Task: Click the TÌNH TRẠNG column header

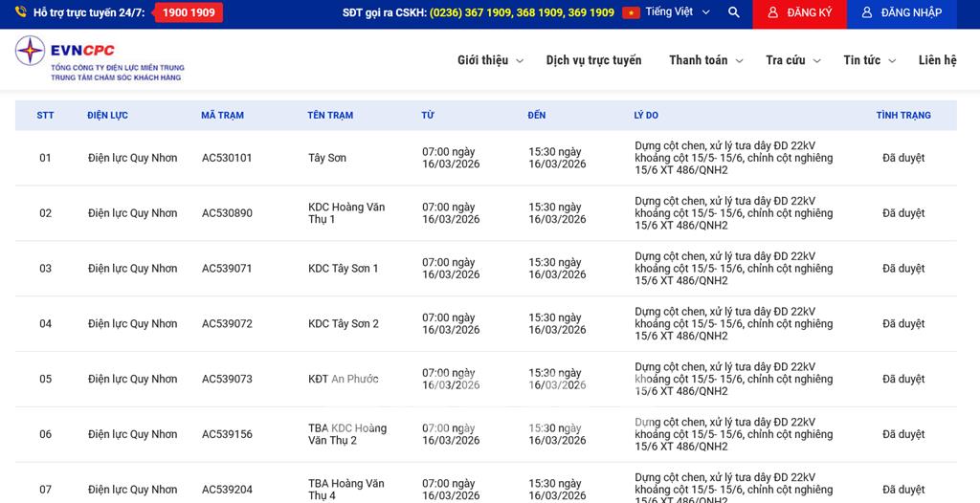Action: (902, 116)
